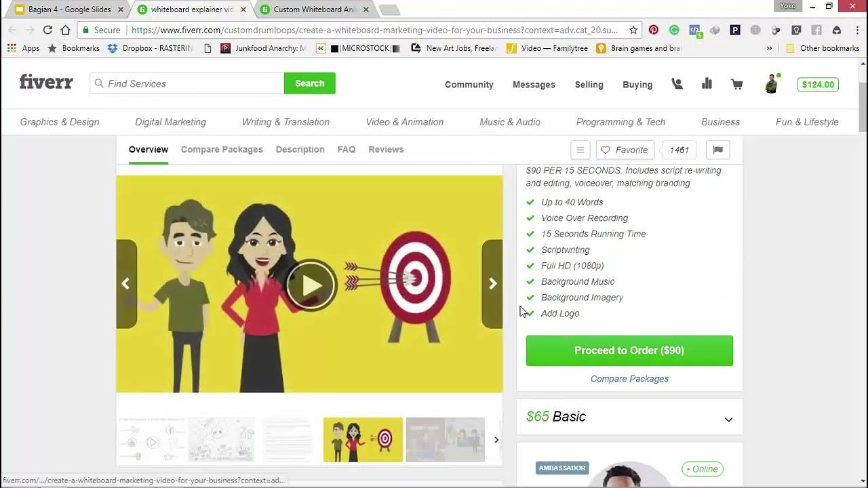Open the Community link
Viewport: 868px width, 488px height.
469,84
